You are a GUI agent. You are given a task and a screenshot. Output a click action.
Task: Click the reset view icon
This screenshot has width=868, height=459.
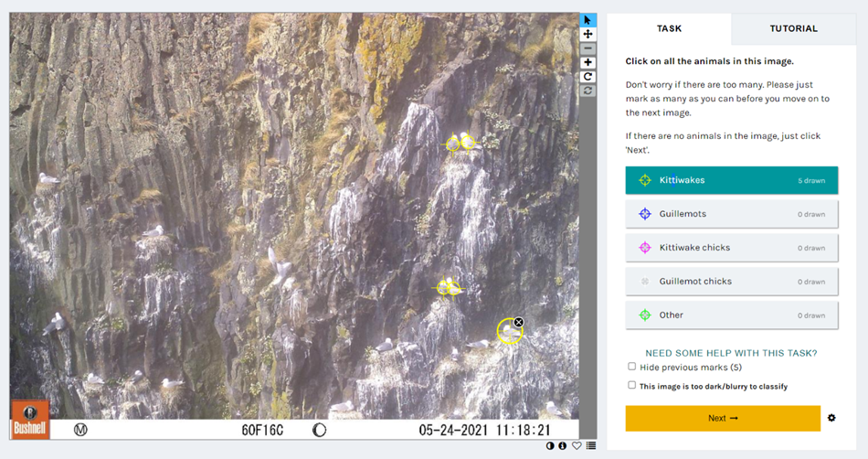587,91
